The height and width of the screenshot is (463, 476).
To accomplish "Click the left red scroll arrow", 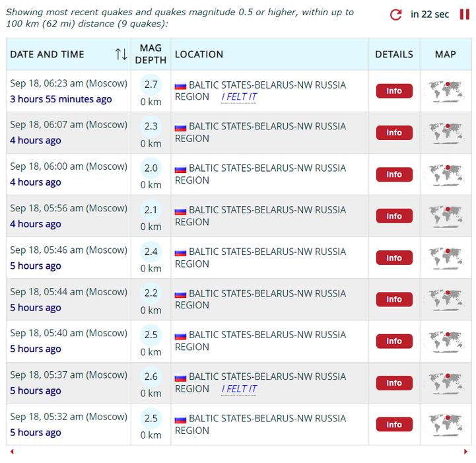I will click(x=12, y=452).
